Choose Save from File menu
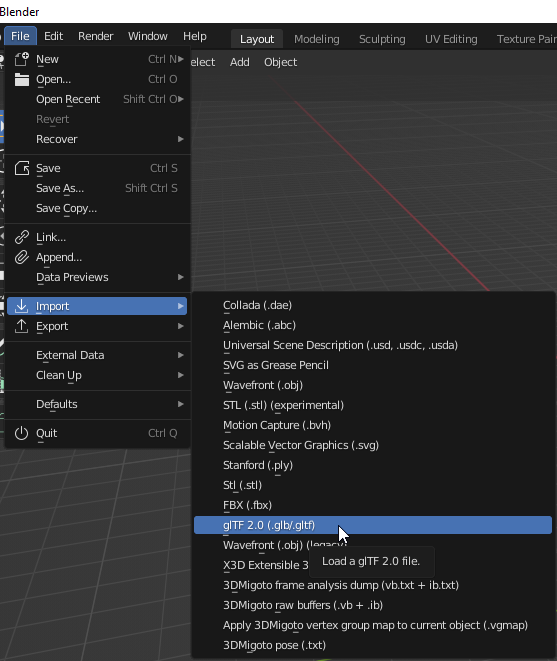 point(97,168)
